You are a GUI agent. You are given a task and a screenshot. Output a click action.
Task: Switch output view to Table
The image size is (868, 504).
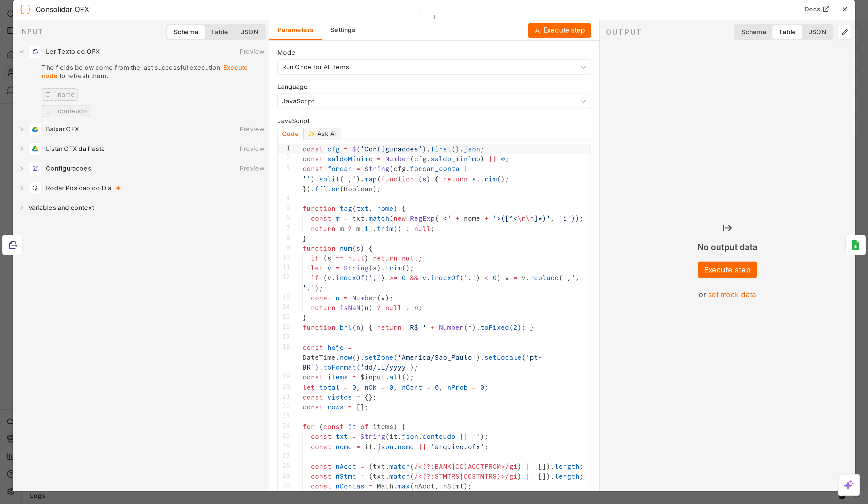pyautogui.click(x=787, y=32)
